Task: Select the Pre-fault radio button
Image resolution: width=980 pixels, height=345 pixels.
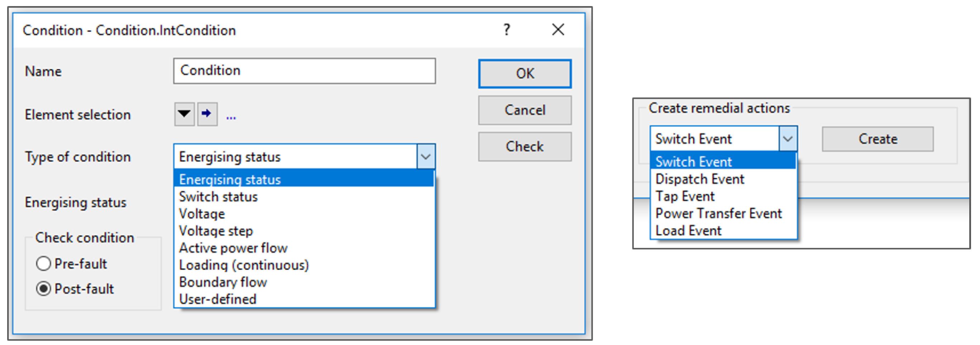Action: click(x=43, y=264)
